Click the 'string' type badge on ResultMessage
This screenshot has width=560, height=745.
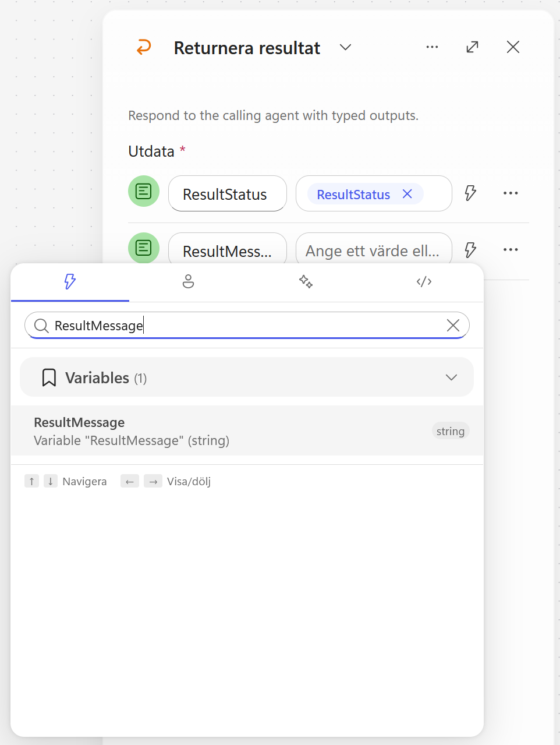(451, 431)
